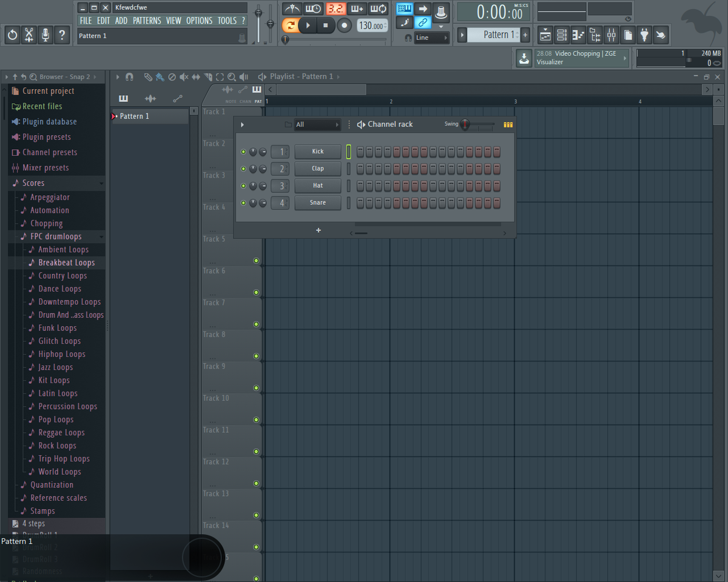Select the playlist Slice tool

(208, 77)
